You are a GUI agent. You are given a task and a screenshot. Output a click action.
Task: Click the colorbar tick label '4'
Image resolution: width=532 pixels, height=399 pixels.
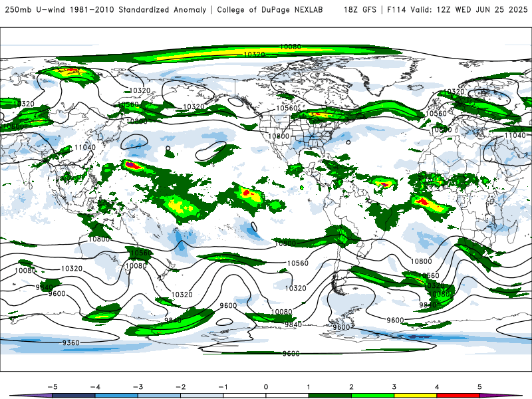point(437,387)
